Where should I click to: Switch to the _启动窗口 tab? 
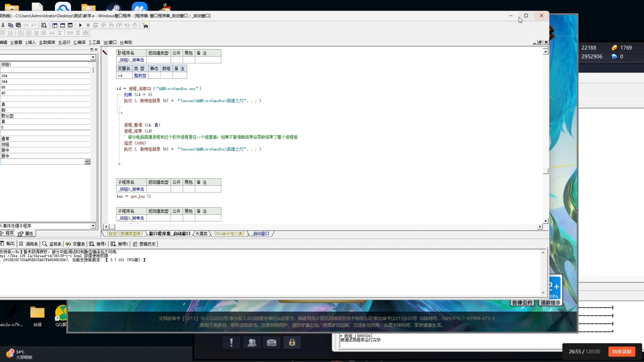[261, 234]
